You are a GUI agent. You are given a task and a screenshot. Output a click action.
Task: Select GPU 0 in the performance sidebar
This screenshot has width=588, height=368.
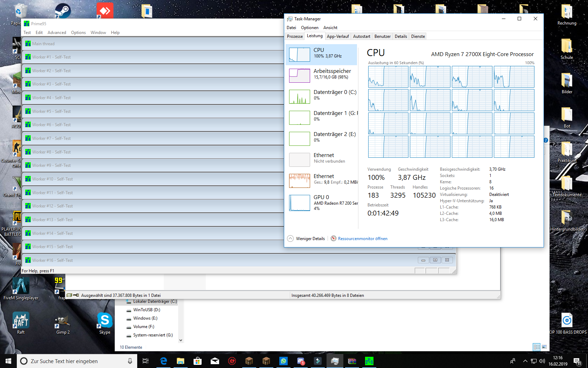coord(321,203)
